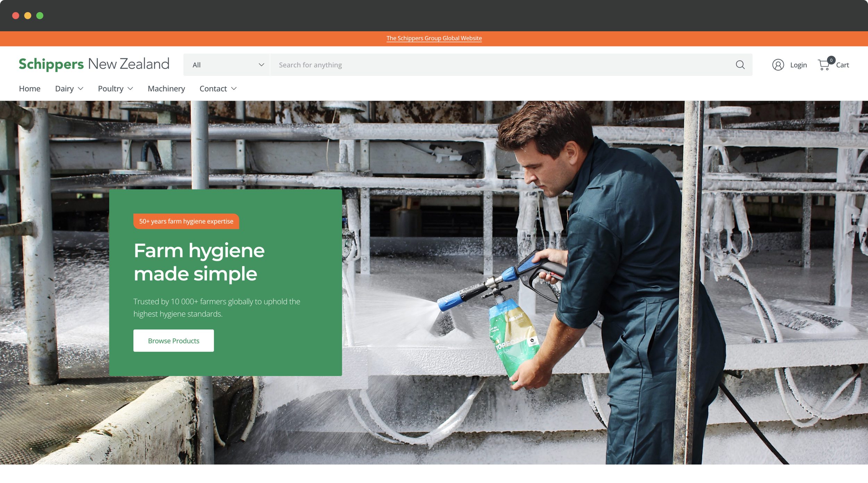Click the Browse Products button
The height and width of the screenshot is (483, 868).
point(174,341)
